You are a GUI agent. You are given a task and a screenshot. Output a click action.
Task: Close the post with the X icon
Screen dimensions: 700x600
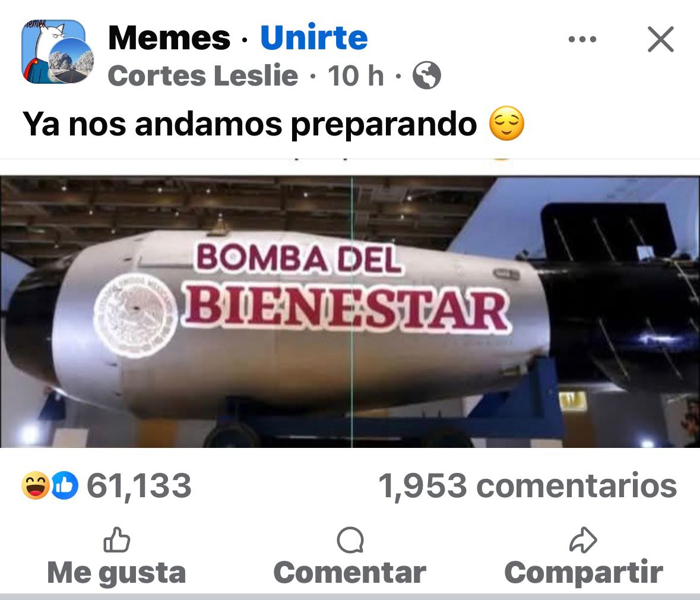pyautogui.click(x=660, y=39)
